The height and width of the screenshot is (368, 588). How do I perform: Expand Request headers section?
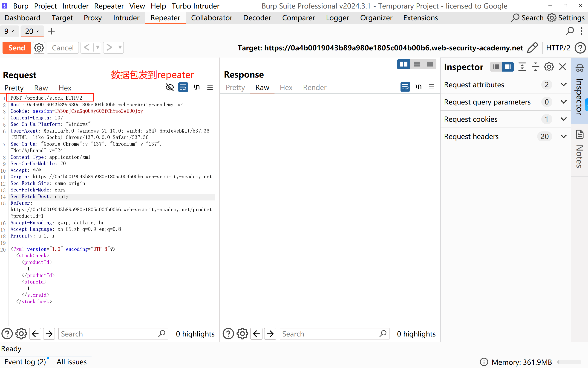pos(563,136)
